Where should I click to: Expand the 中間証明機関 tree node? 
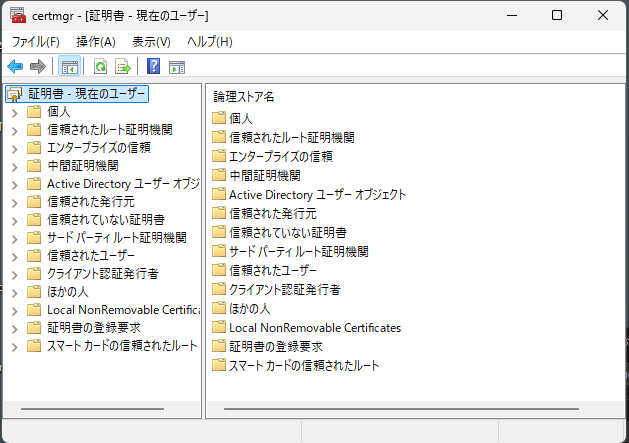(x=14, y=167)
